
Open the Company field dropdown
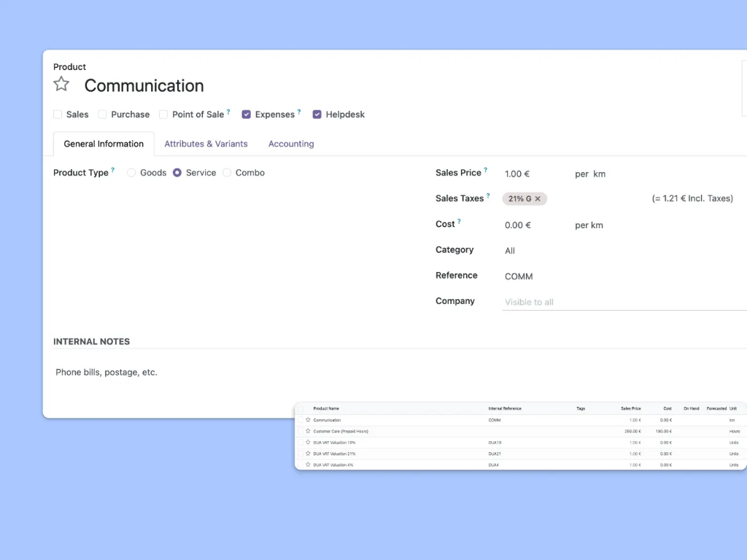pos(530,301)
